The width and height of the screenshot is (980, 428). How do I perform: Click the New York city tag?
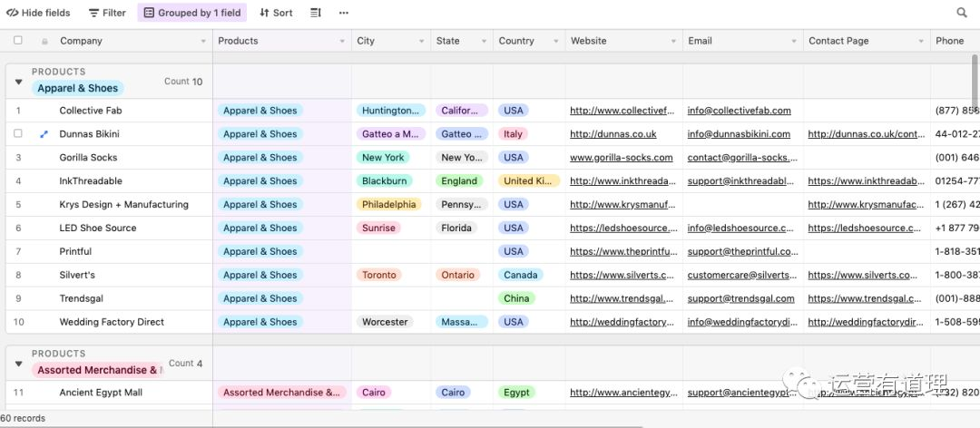(x=383, y=158)
